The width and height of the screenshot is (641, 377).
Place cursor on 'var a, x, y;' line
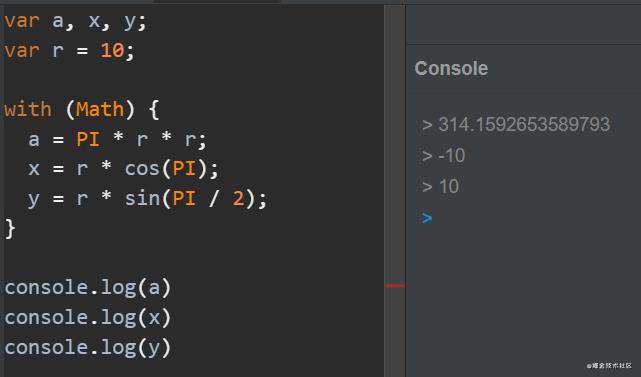coord(75,21)
